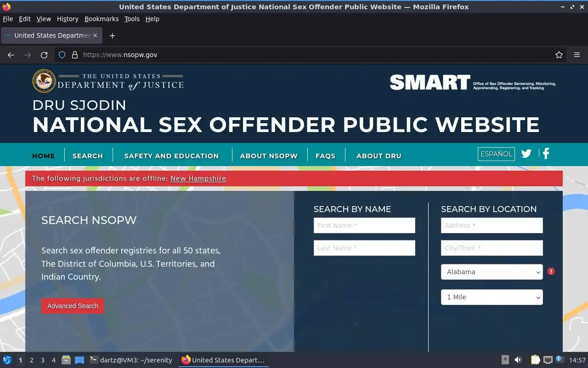Screen dimensions: 588x368
Task: Open SAFETY AND EDUCATION navigation item
Action: 171,156
